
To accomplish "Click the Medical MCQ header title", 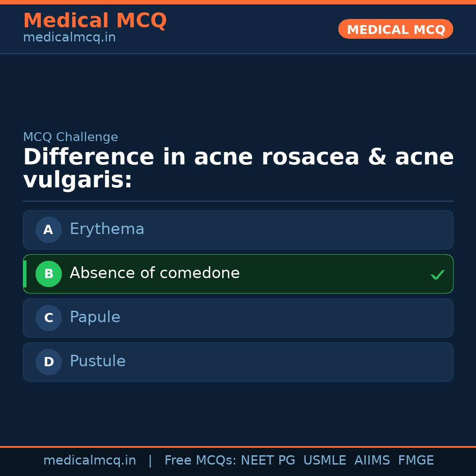I will point(95,20).
